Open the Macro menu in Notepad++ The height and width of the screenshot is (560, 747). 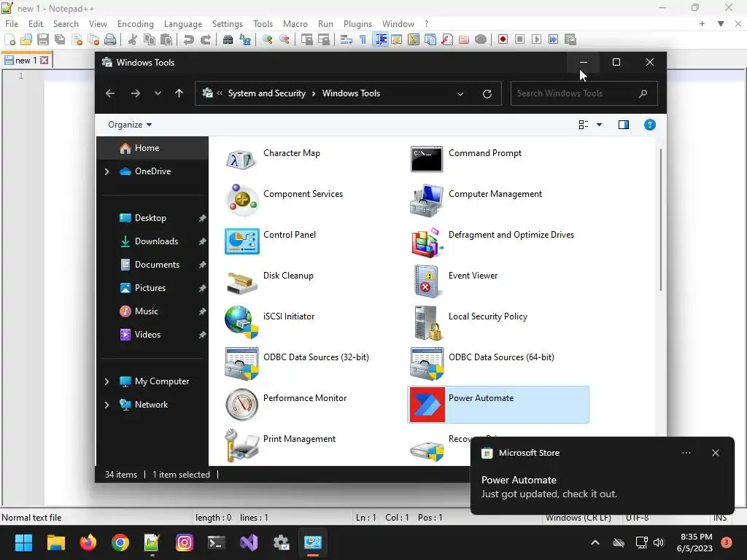295,24
